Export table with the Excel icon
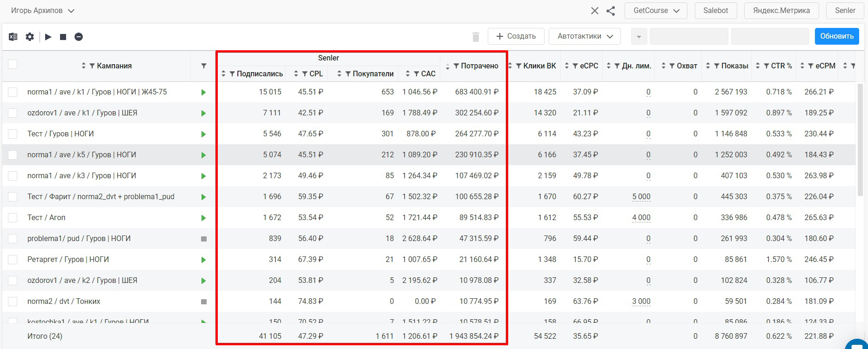Image resolution: width=868 pixels, height=349 pixels. [x=13, y=37]
